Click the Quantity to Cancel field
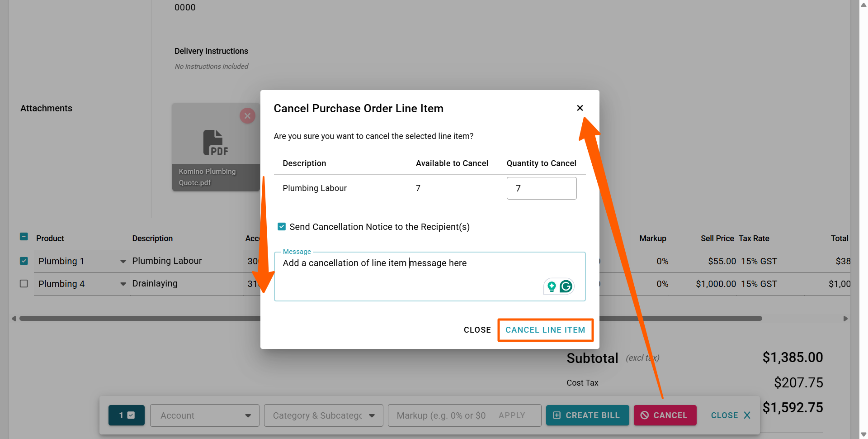 click(541, 188)
